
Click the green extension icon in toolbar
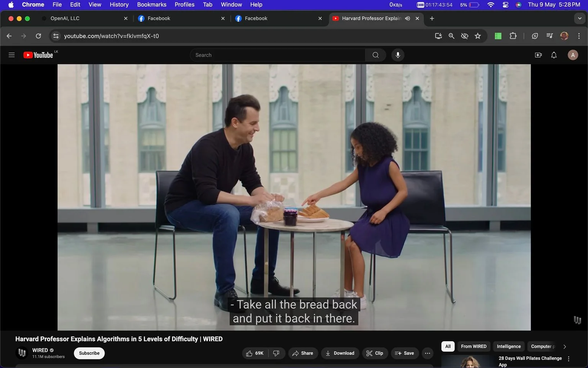(498, 36)
